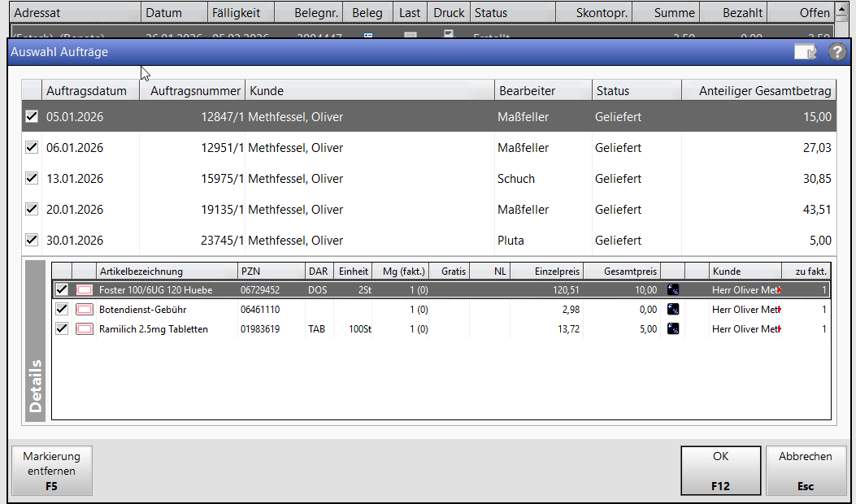Viewport: 856px width, 504px height.
Task: Uncheck the order dated 05.01.2026
Action: point(32,117)
